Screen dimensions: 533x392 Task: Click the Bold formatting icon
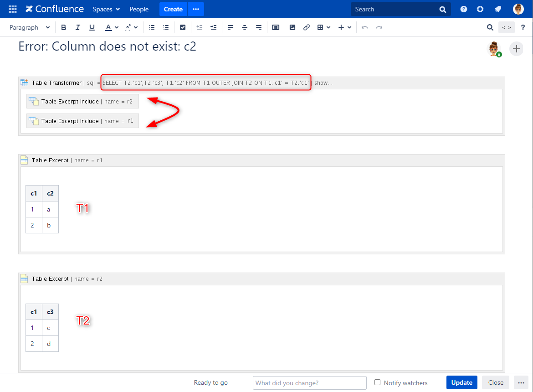pos(64,27)
